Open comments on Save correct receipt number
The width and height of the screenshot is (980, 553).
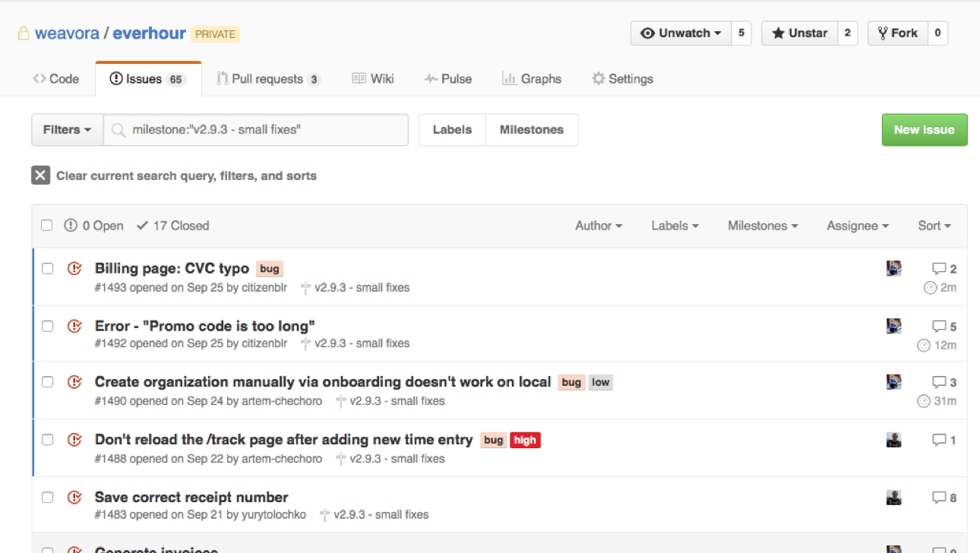pyautogui.click(x=944, y=498)
